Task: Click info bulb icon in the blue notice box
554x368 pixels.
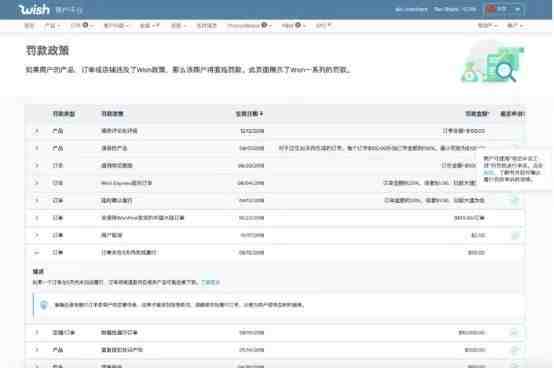Action: point(44,305)
